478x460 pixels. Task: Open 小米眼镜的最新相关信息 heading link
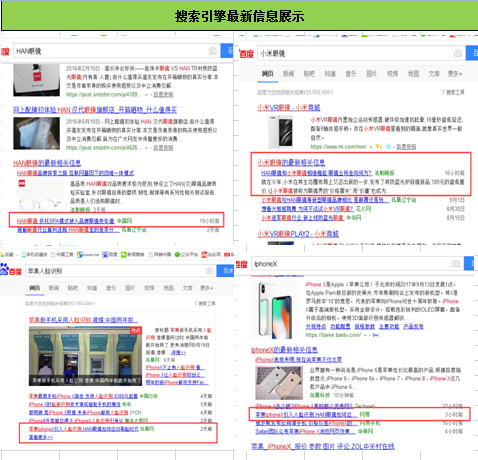point(291,162)
